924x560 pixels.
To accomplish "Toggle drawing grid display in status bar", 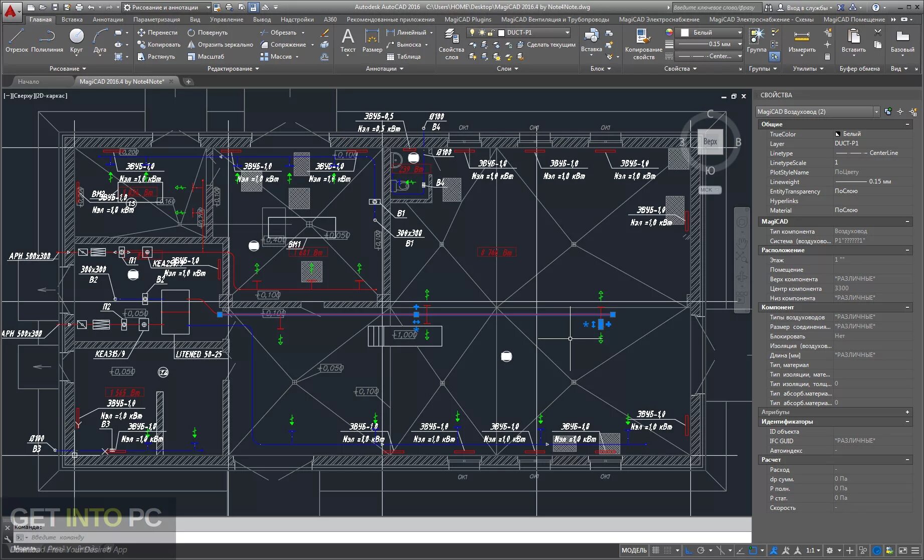I will click(655, 550).
